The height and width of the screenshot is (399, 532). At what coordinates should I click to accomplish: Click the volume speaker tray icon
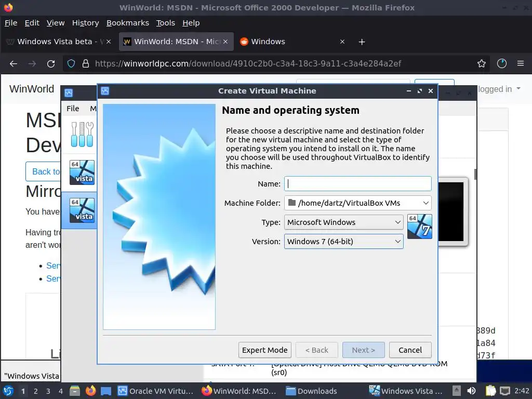click(x=471, y=391)
